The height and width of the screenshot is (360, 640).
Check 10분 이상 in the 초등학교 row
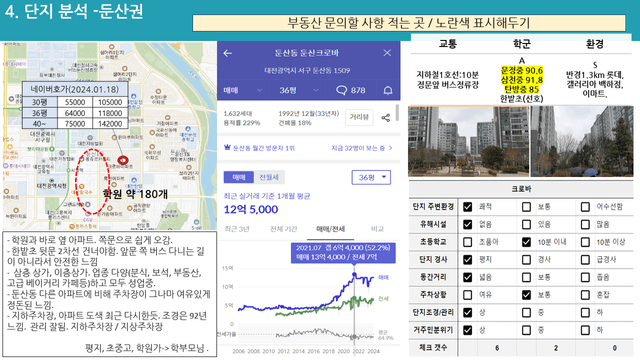585,242
